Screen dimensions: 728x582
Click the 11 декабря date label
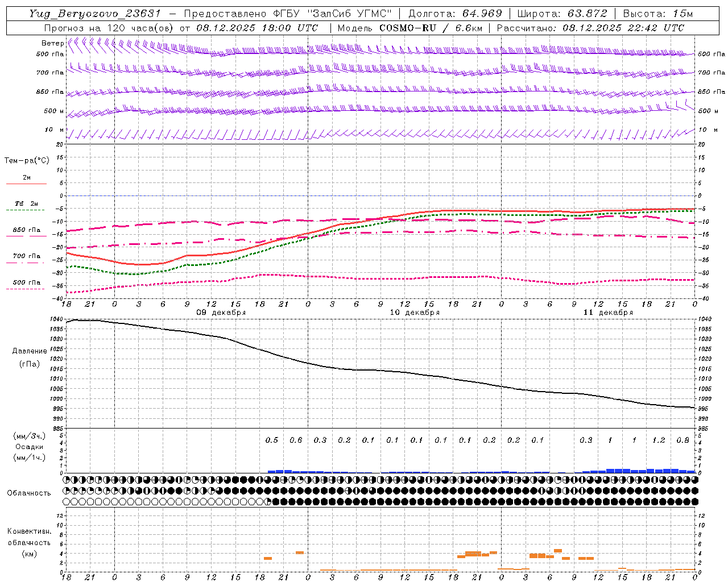click(x=608, y=313)
